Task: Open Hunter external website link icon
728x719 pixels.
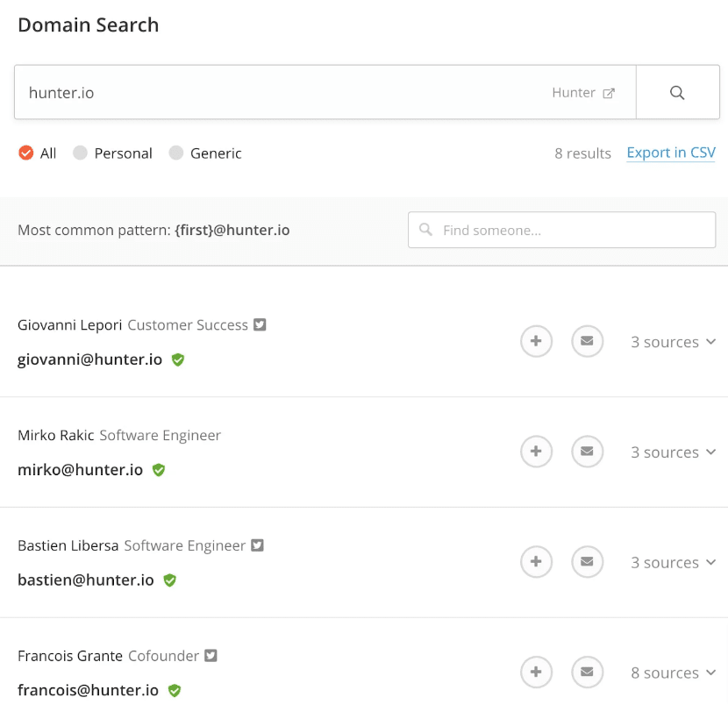Action: 609,93
